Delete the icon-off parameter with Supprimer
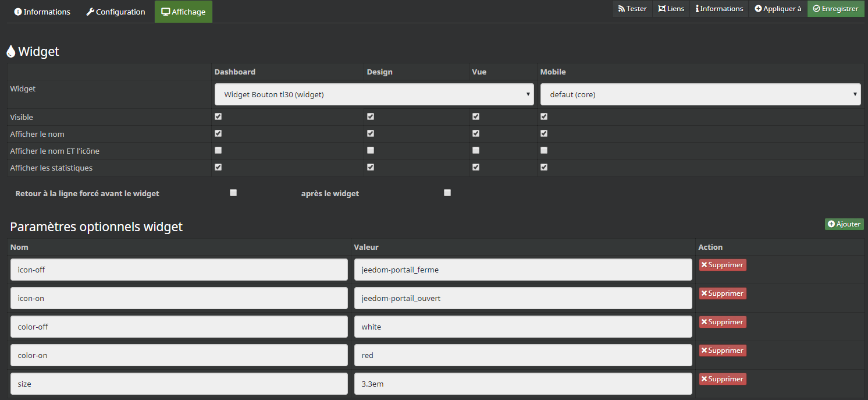This screenshot has height=400, width=868. click(723, 265)
